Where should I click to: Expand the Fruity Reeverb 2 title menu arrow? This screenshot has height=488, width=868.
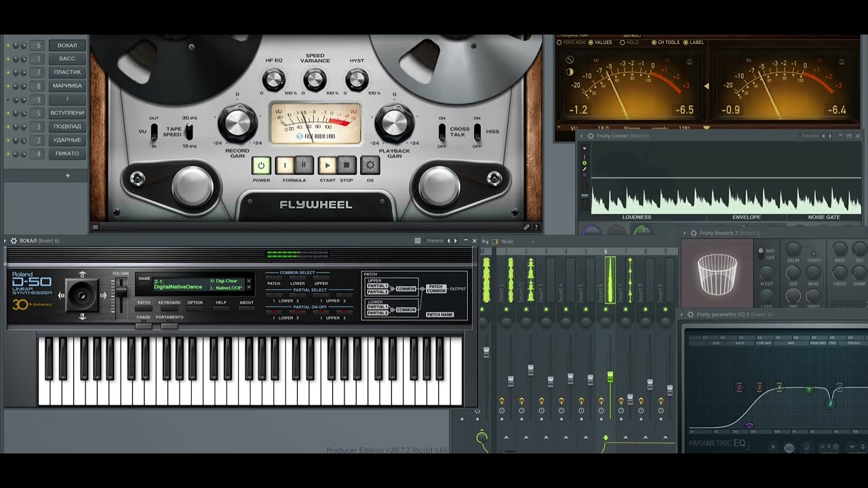(x=685, y=233)
